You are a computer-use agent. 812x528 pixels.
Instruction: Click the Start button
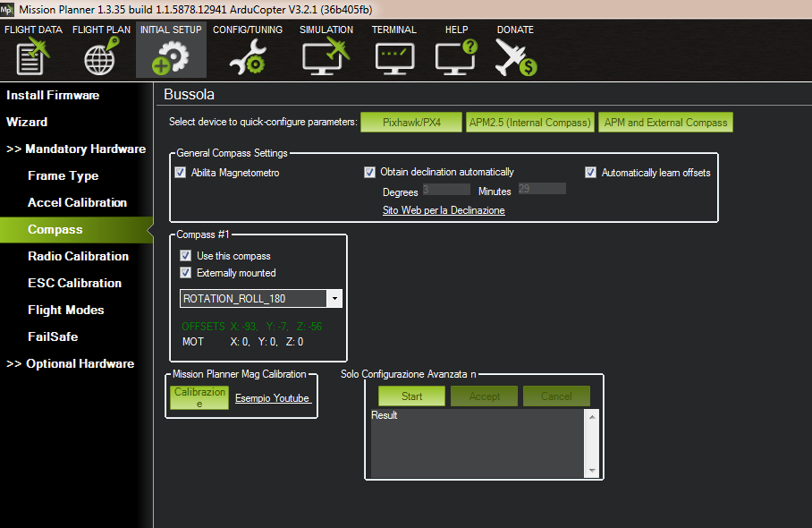(411, 396)
